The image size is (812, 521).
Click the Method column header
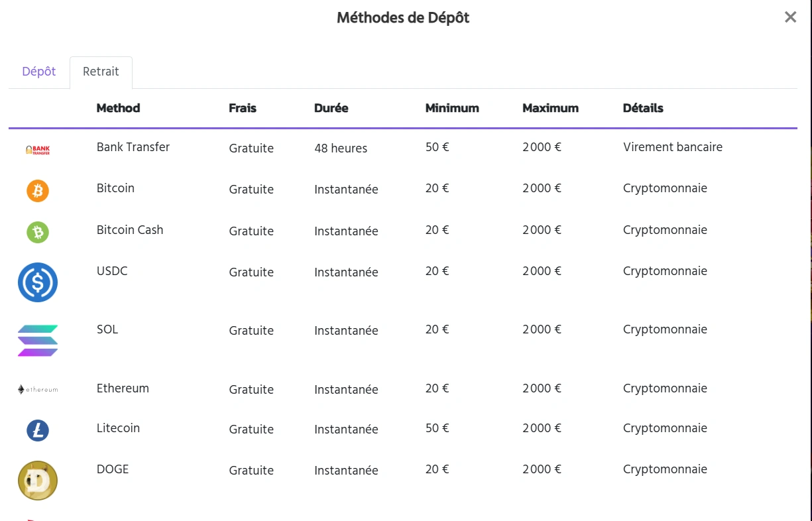click(118, 108)
